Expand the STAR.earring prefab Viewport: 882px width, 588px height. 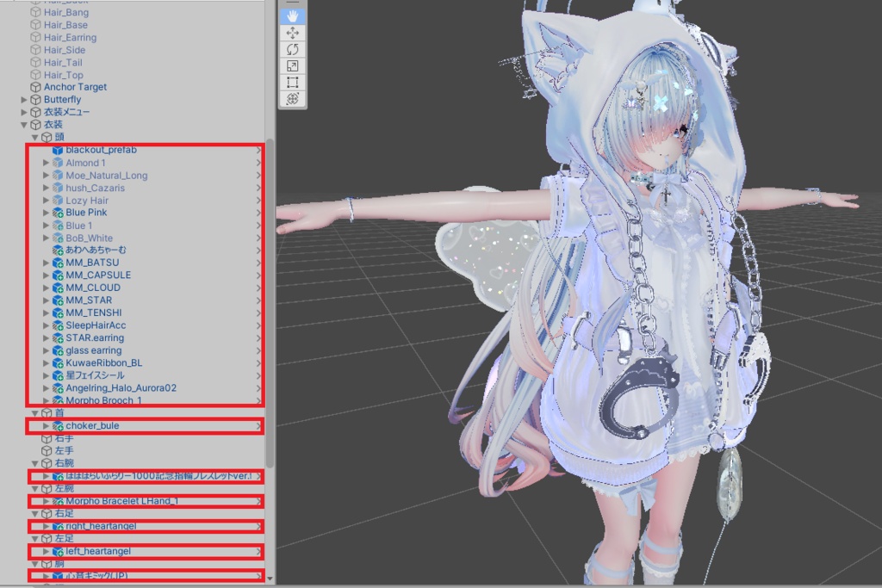(x=47, y=337)
